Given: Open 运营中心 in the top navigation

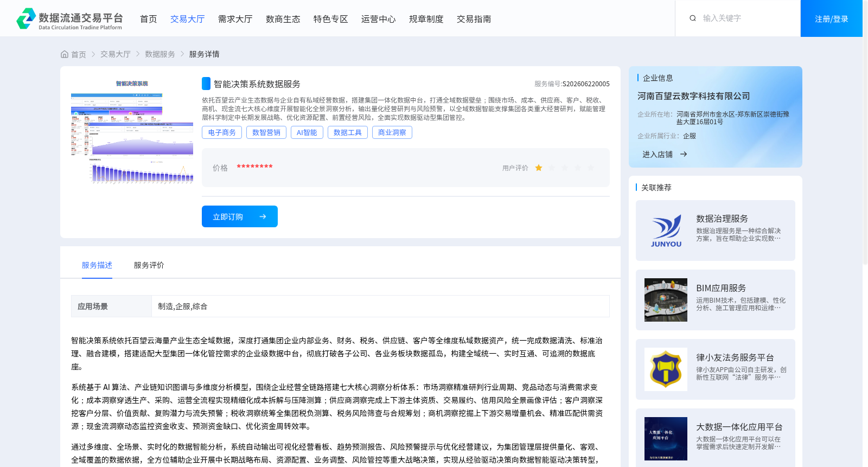Looking at the screenshot, I should click(x=378, y=19).
